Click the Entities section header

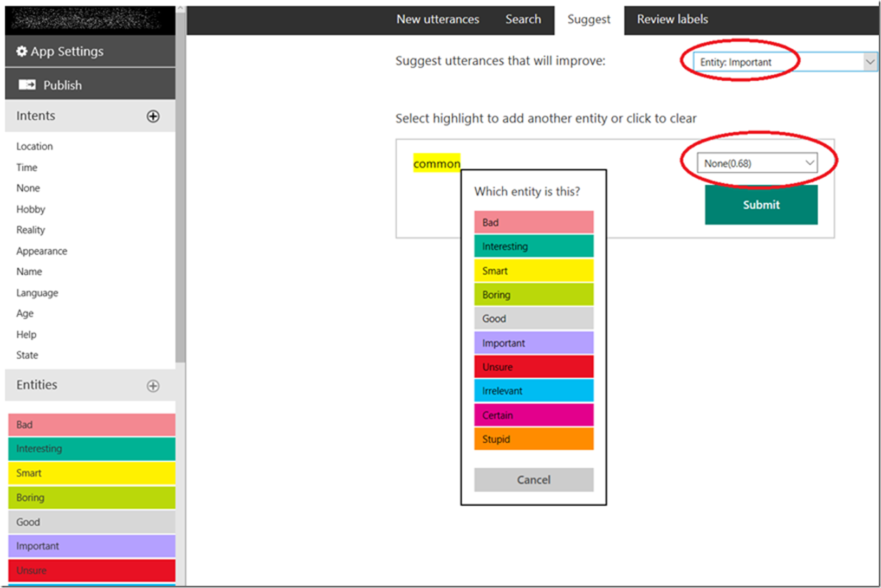pyautogui.click(x=90, y=385)
